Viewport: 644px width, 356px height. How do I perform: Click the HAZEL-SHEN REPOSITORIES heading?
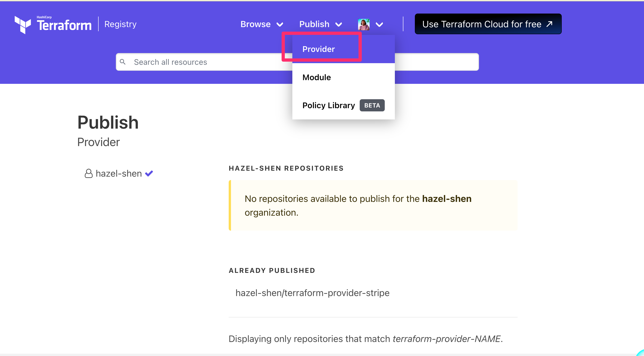pyautogui.click(x=286, y=168)
